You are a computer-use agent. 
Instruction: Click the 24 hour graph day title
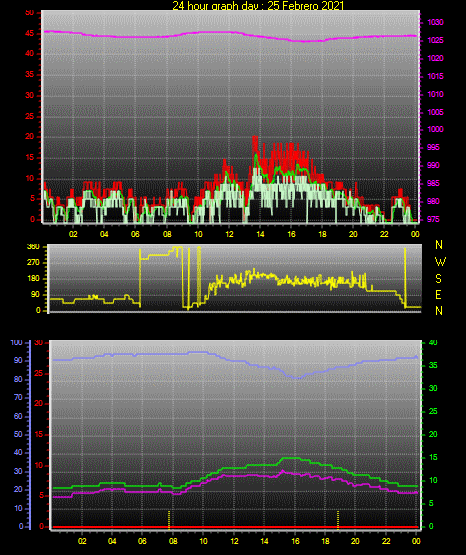click(258, 5)
